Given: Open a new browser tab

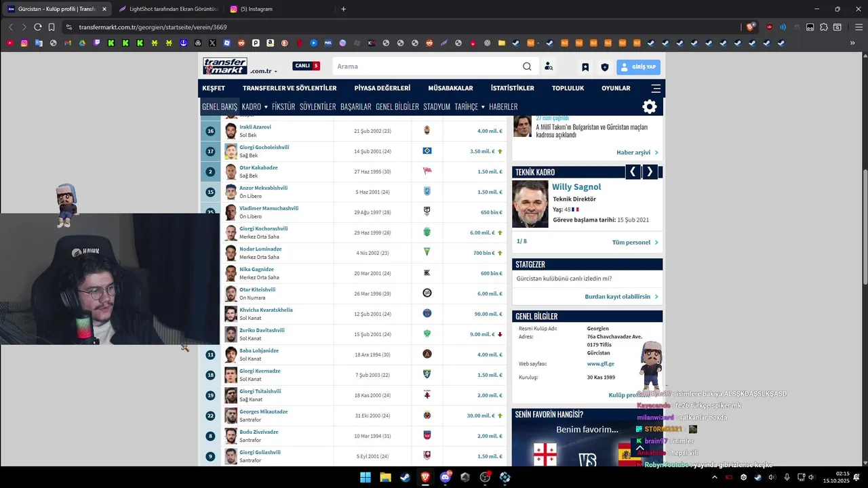Looking at the screenshot, I should [x=343, y=9].
